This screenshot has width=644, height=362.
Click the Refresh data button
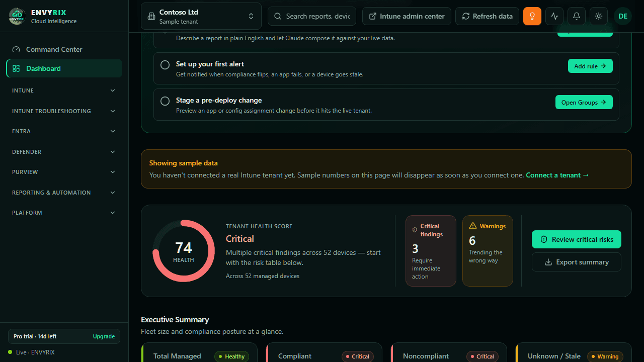click(x=487, y=16)
